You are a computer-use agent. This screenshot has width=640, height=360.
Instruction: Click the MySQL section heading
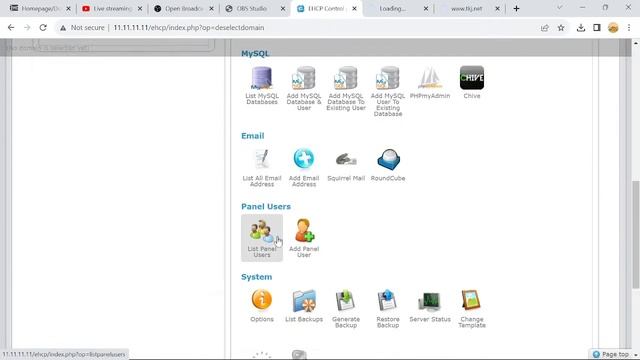click(255, 53)
